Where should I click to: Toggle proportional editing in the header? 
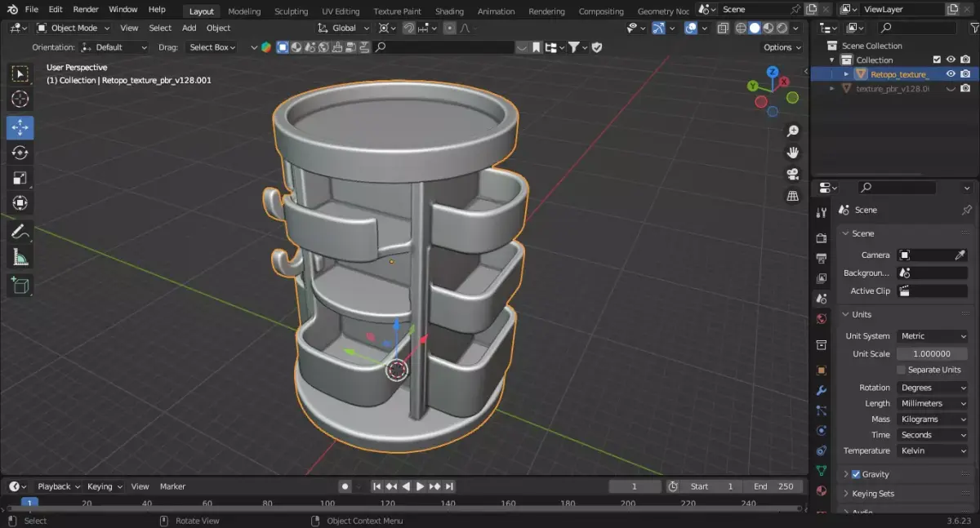click(x=450, y=28)
